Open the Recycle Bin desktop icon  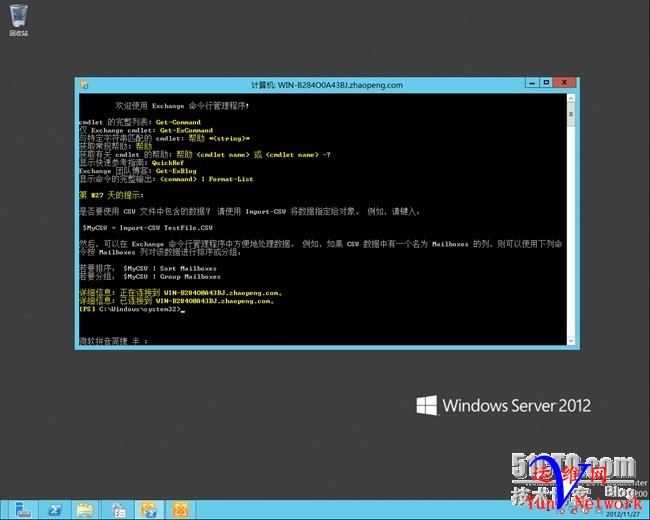tap(19, 20)
